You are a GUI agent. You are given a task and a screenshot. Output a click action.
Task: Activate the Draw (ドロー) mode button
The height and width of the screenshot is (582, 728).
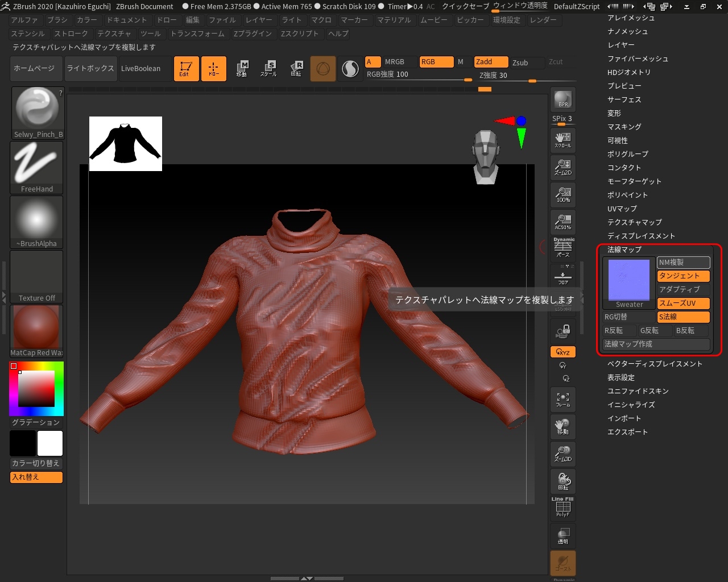click(214, 69)
